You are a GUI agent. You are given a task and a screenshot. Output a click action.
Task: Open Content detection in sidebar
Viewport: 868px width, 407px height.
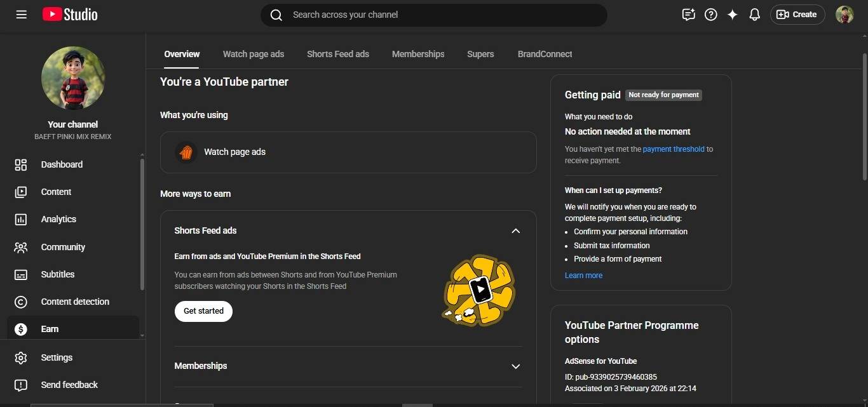coord(75,302)
